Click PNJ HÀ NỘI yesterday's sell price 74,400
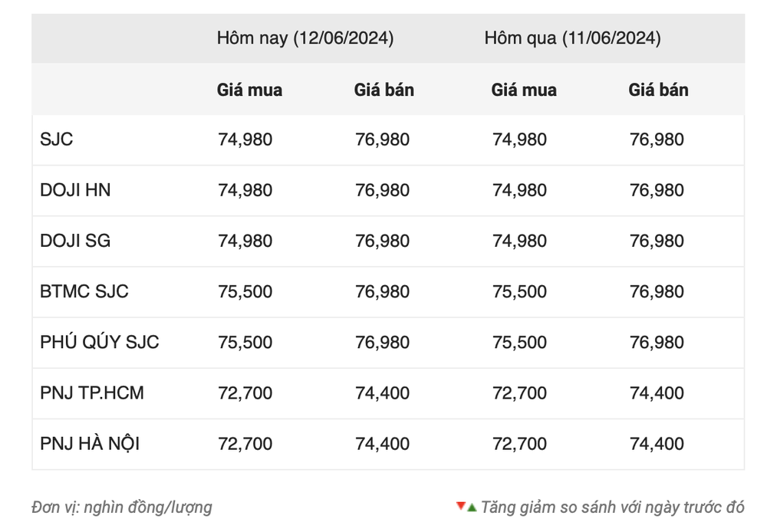This screenshot has width=767, height=532. click(x=657, y=444)
